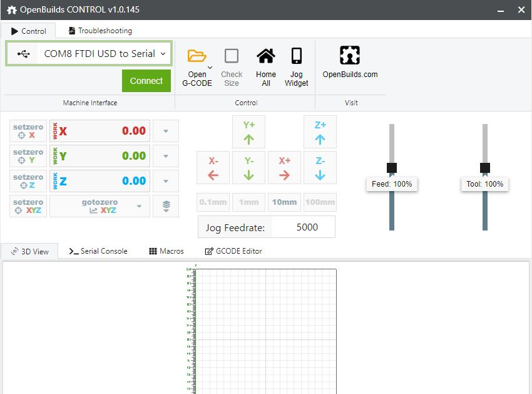This screenshot has width=532, height=394.
Task: Minimize the OpenBuilds CONTROL window
Action: click(x=501, y=10)
